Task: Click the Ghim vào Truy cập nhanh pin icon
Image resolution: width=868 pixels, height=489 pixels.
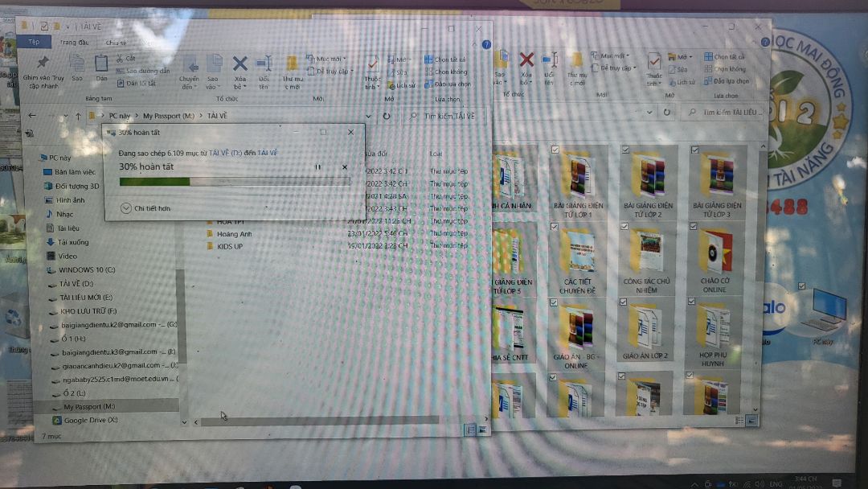Action: tap(42, 64)
